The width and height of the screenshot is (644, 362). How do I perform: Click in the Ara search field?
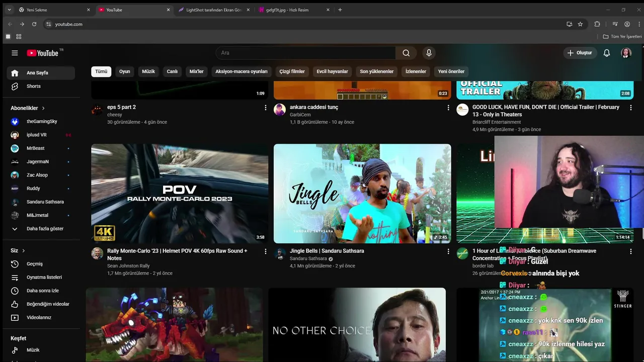306,53
